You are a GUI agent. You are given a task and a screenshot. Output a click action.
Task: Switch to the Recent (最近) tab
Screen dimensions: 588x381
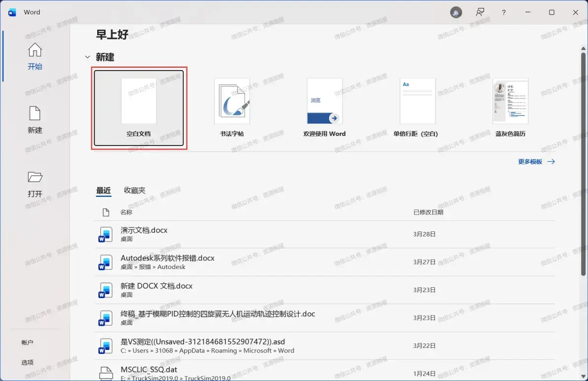104,190
